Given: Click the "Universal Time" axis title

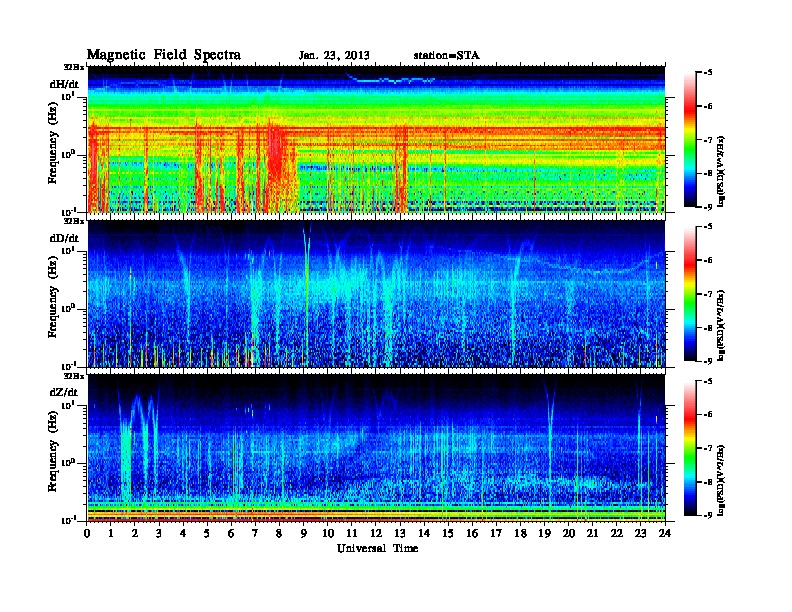Looking at the screenshot, I should [377, 548].
